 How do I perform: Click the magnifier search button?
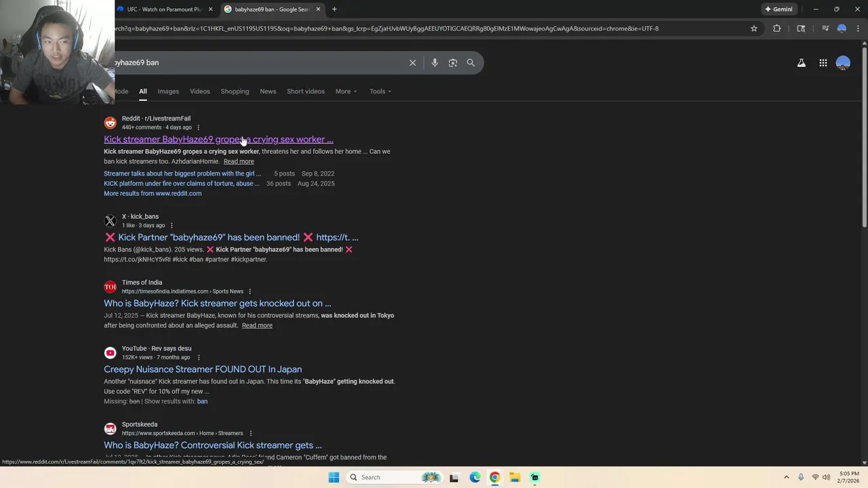pyautogui.click(x=471, y=63)
